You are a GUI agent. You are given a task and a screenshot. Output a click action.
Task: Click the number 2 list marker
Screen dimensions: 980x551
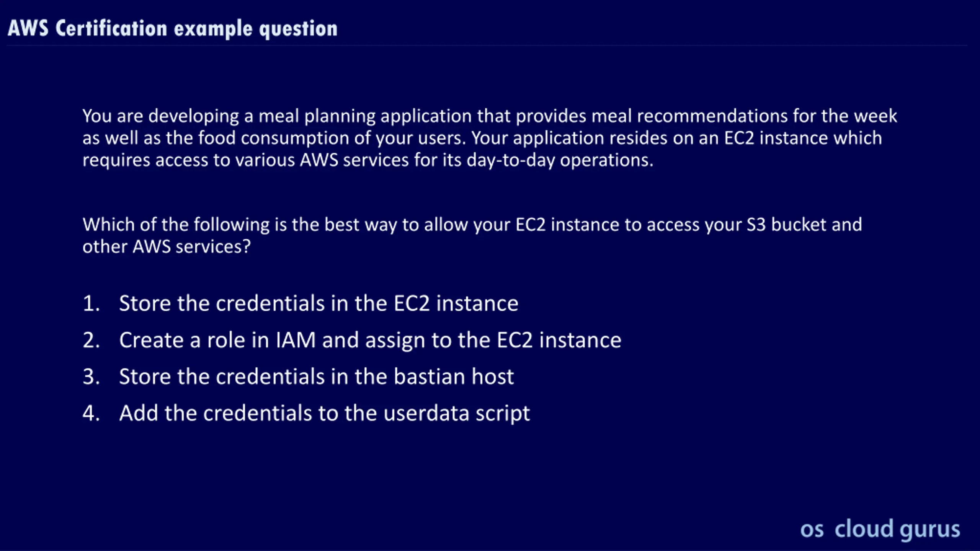coord(91,340)
